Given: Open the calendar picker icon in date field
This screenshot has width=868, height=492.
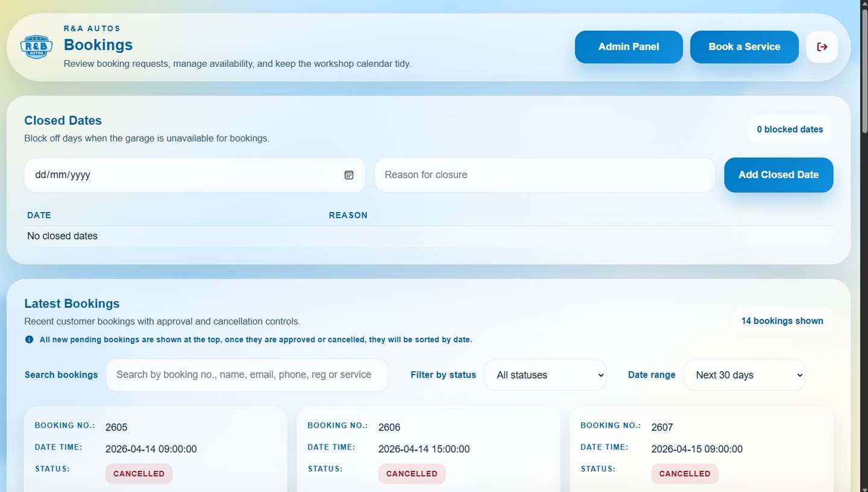Looking at the screenshot, I should pyautogui.click(x=349, y=175).
